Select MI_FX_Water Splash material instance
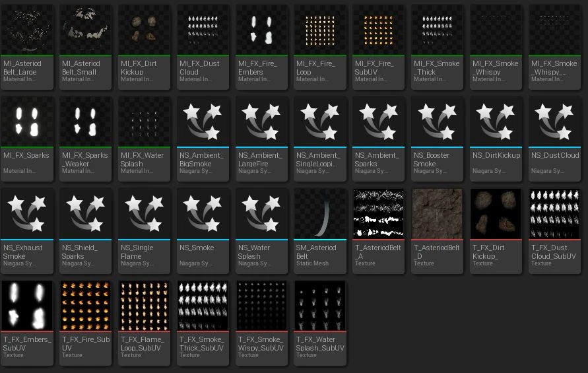 (144, 139)
